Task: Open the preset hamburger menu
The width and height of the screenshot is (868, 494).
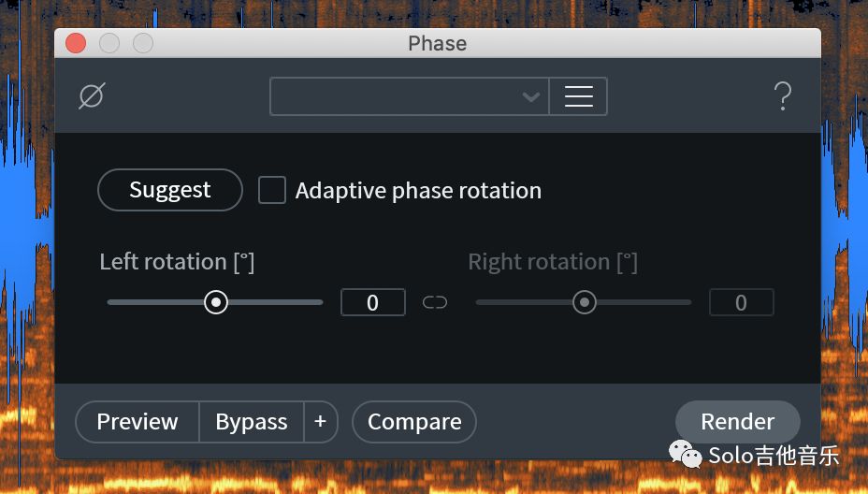Action: [578, 96]
